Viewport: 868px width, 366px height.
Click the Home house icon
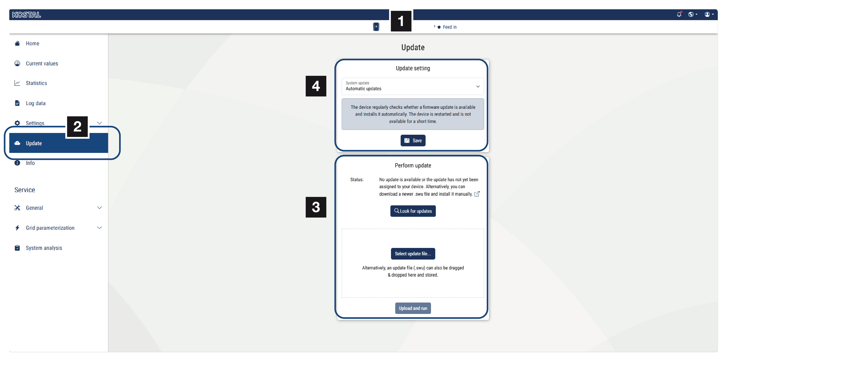[x=17, y=43]
